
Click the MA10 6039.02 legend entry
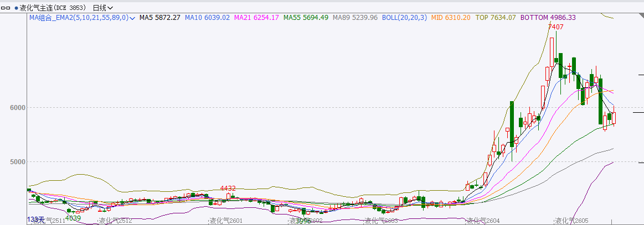click(207, 18)
